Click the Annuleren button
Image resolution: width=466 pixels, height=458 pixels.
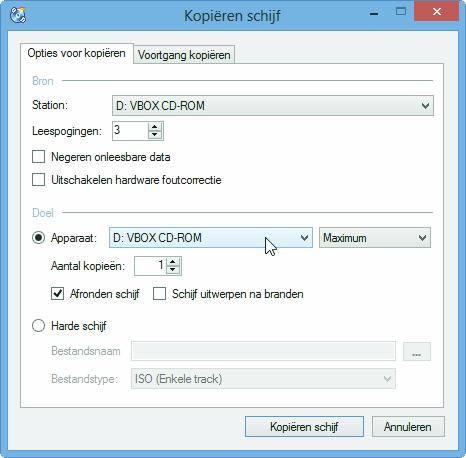[x=408, y=427]
